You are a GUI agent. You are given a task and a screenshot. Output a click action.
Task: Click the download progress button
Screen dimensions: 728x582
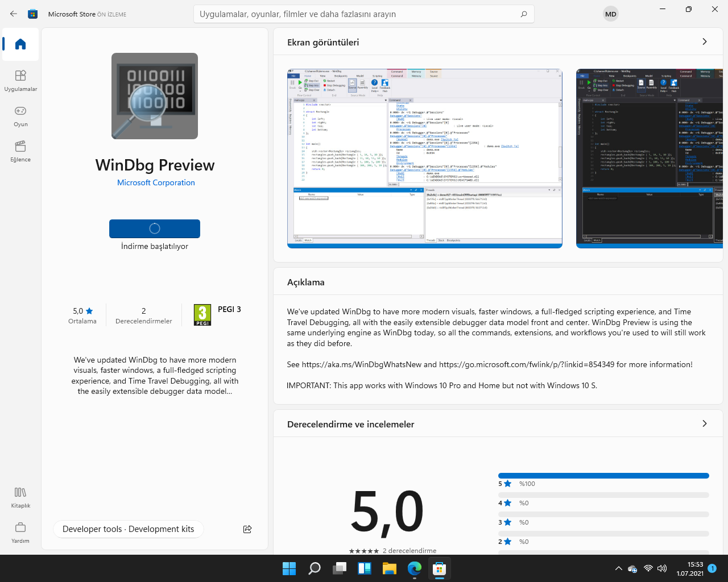pos(155,228)
